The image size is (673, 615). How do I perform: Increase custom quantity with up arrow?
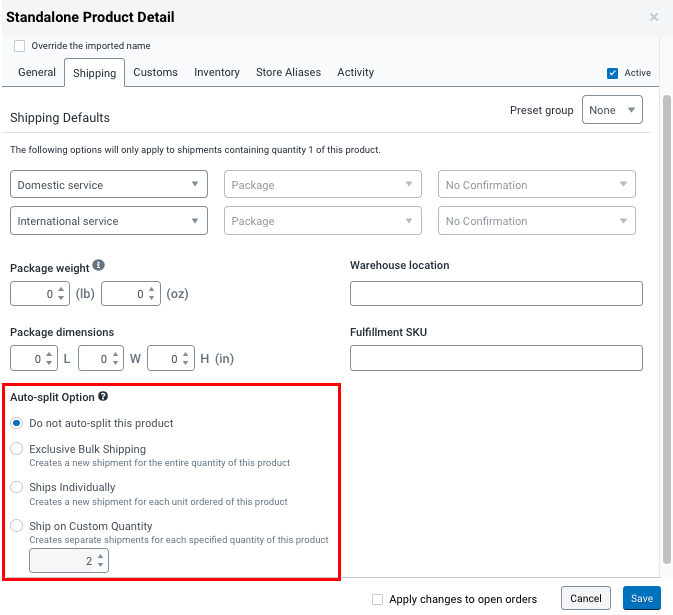click(100, 556)
